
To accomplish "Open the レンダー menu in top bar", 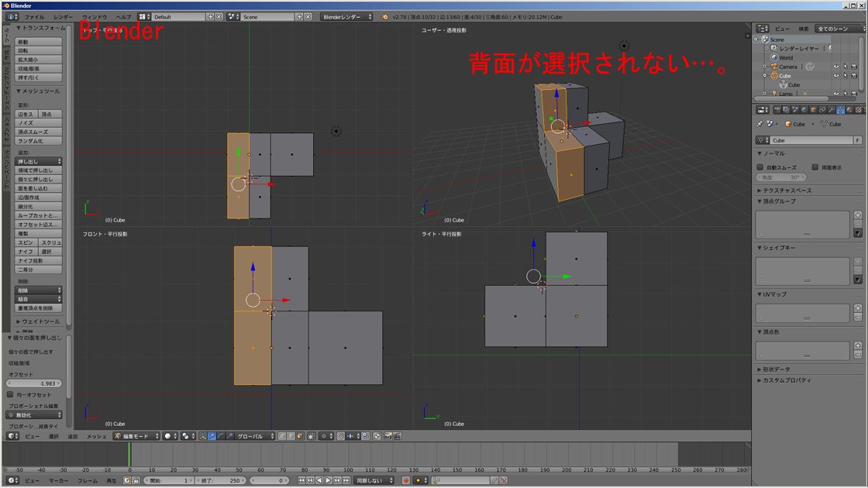I will click(63, 17).
